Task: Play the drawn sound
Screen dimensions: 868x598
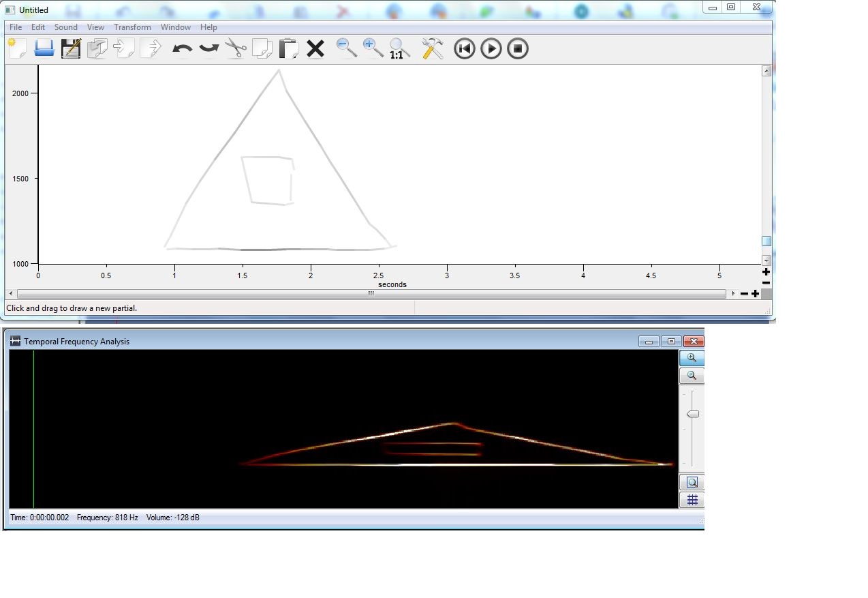Action: pyautogui.click(x=491, y=48)
